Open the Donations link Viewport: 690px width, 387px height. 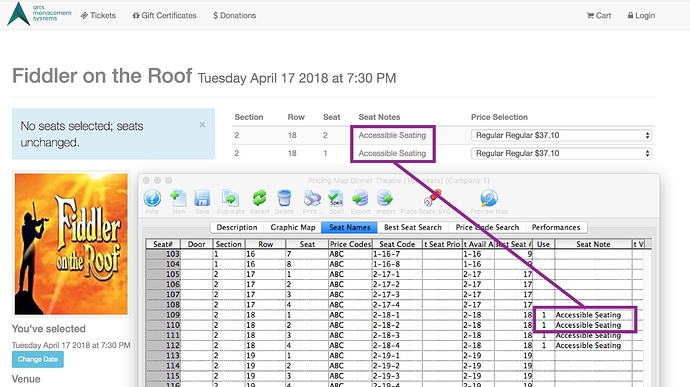point(235,15)
